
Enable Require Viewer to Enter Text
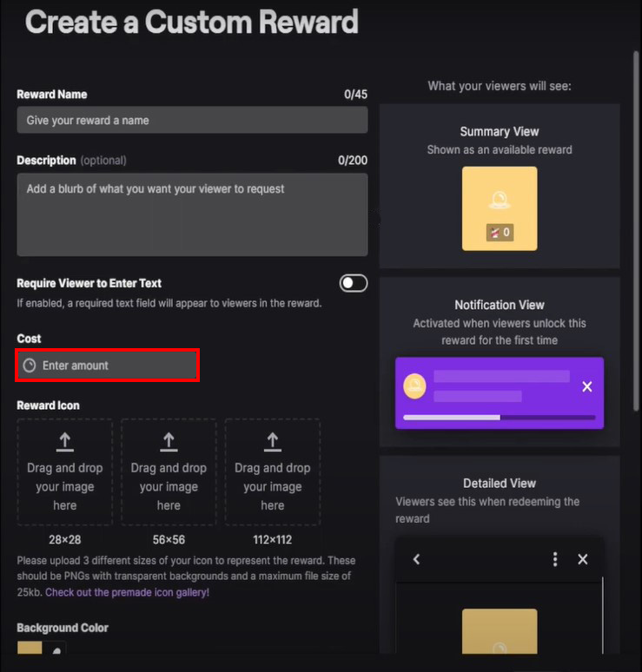click(x=354, y=283)
